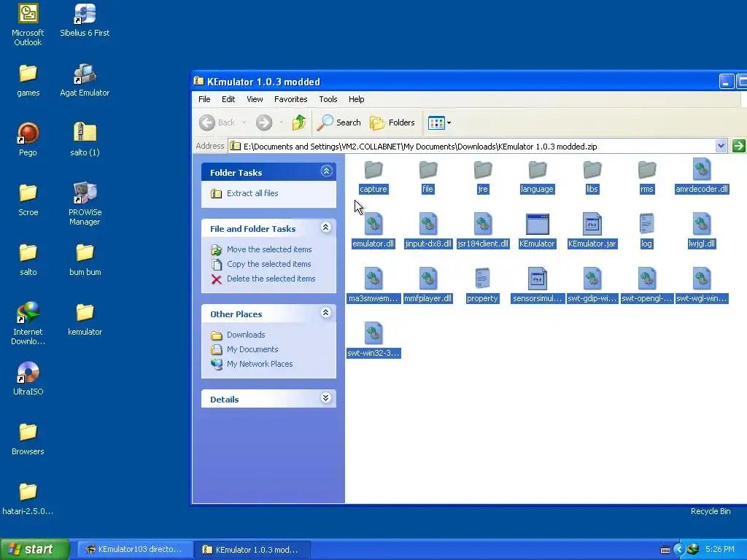Viewport: 747px width, 560px height.
Task: Open the View menu
Action: tap(255, 99)
